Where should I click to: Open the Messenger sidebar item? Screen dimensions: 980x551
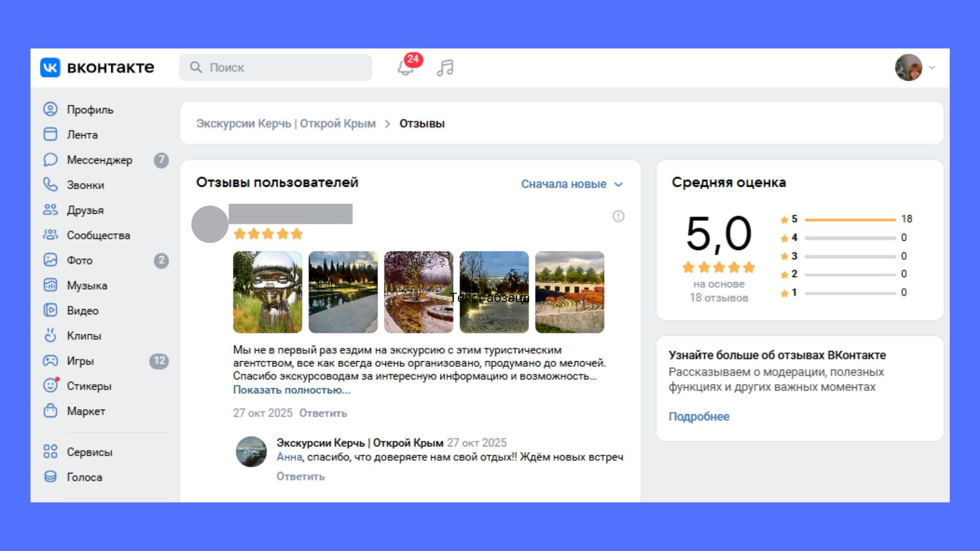pos(99,160)
